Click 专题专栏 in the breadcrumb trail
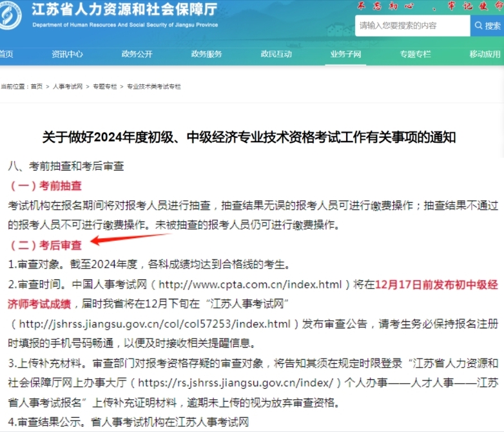The height and width of the screenshot is (432, 504). click(104, 86)
